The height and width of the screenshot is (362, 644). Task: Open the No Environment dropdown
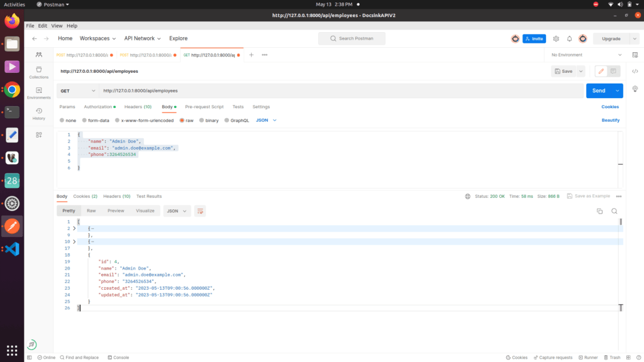tap(579, 55)
